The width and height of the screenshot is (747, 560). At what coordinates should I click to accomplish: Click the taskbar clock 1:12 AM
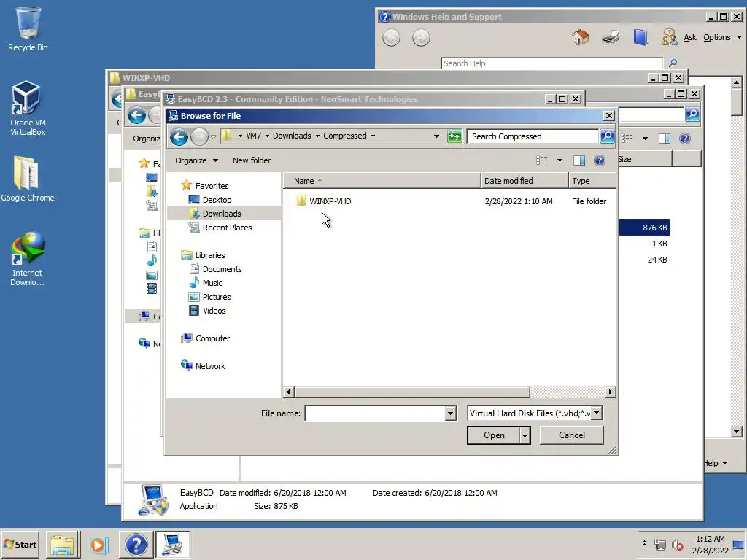tap(711, 539)
